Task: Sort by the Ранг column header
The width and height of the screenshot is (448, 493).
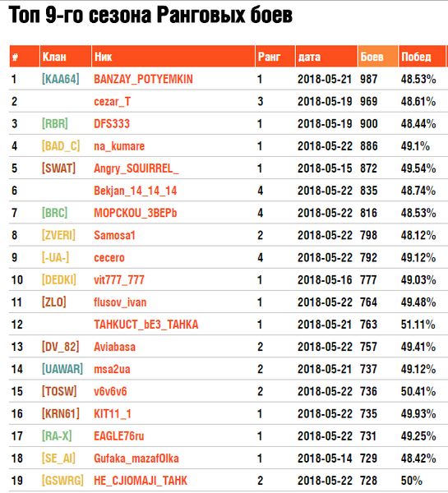Action: 275,56
